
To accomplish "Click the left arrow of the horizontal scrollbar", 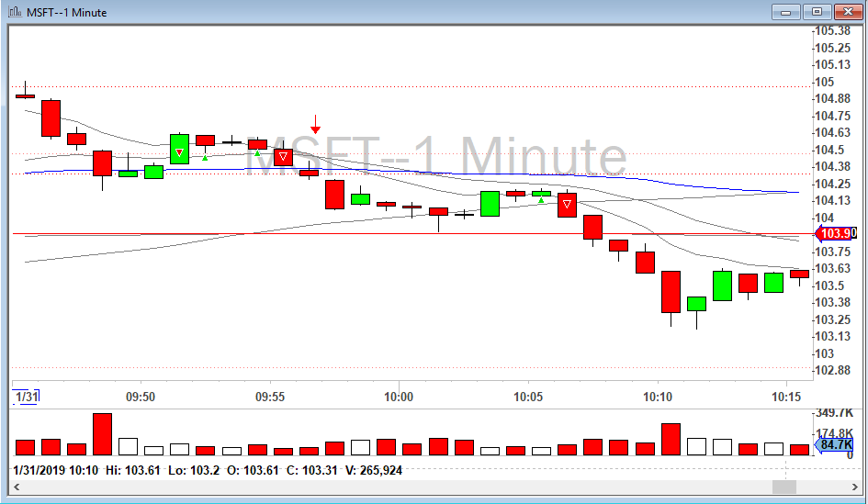I will (x=16, y=486).
